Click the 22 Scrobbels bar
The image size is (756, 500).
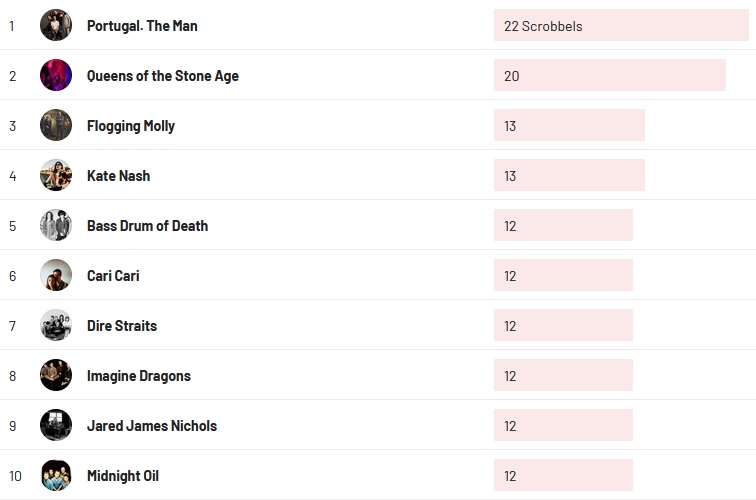pyautogui.click(x=620, y=26)
